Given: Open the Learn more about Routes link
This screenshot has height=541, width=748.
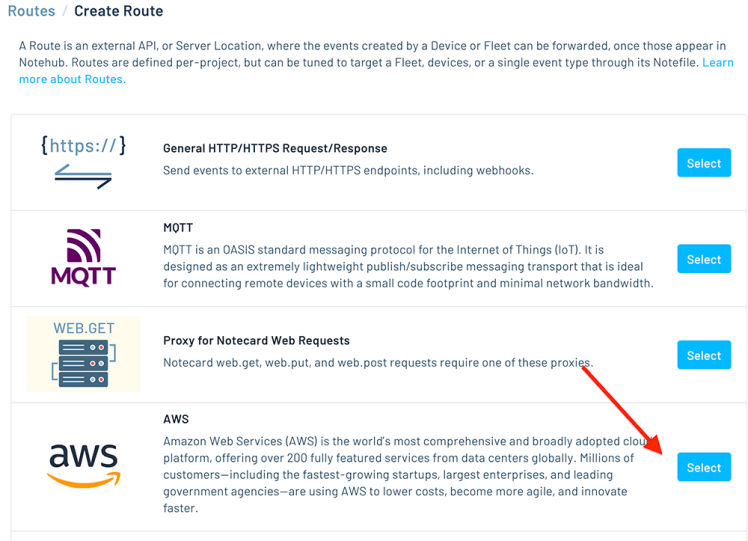Looking at the screenshot, I should [72, 79].
